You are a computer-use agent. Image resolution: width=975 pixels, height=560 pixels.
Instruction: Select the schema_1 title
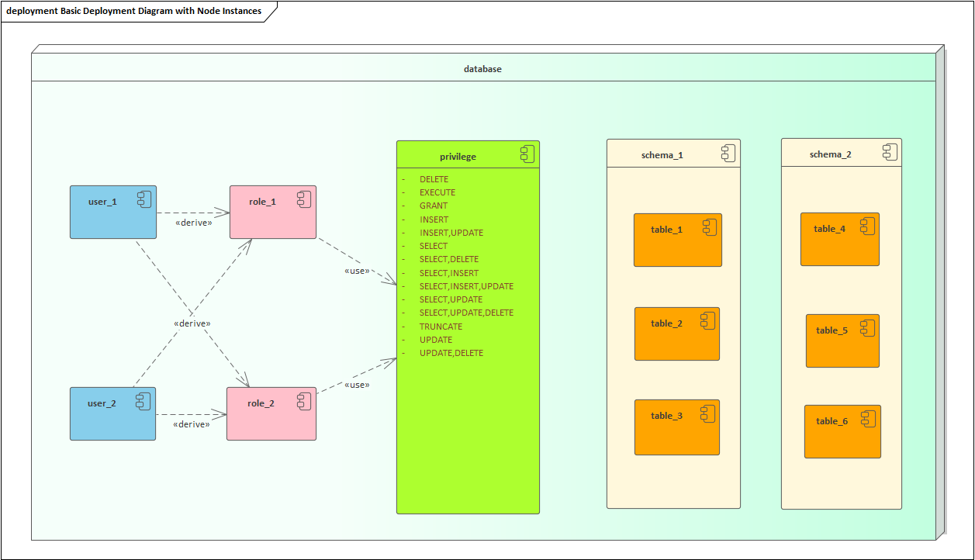(x=662, y=155)
